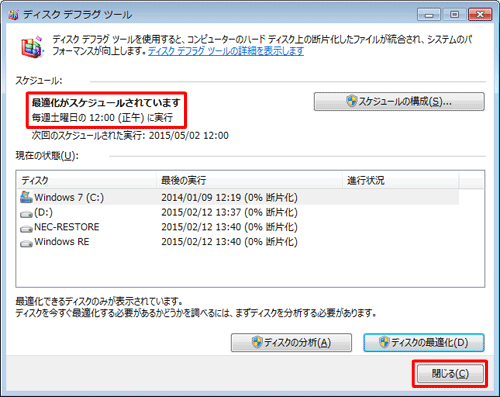Select the Windows 7 (C:) row
This screenshot has width=500, height=397.
(238, 197)
